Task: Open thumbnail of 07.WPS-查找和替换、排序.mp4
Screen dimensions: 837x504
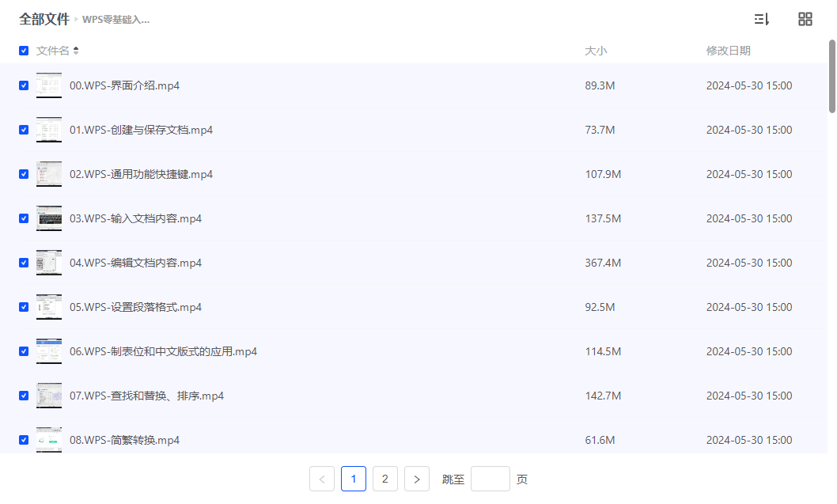Action: [49, 396]
